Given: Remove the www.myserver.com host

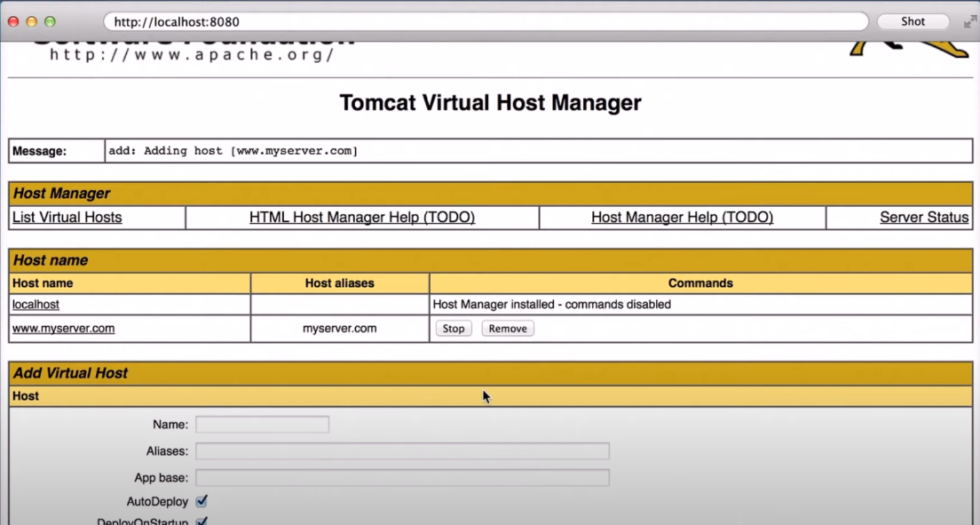Looking at the screenshot, I should 508,329.
